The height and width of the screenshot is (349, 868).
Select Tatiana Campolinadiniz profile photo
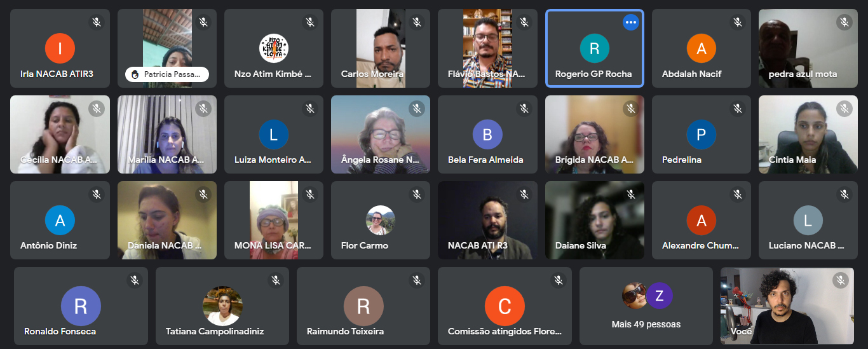coord(222,306)
